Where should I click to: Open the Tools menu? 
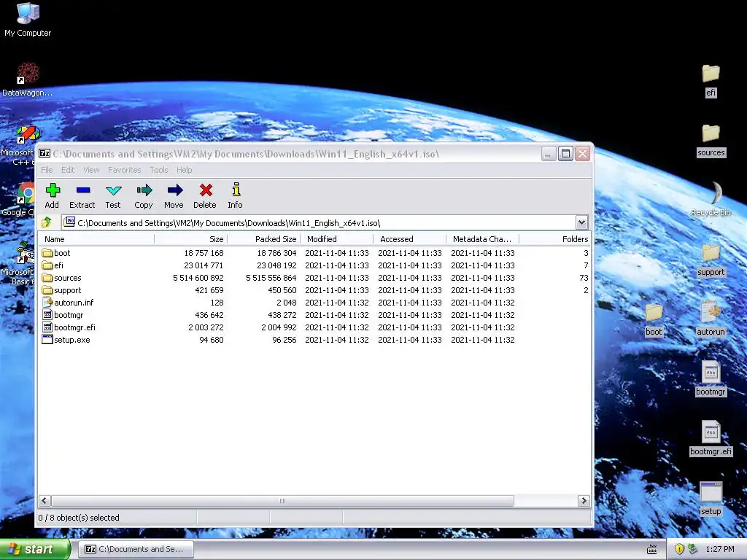click(x=158, y=170)
